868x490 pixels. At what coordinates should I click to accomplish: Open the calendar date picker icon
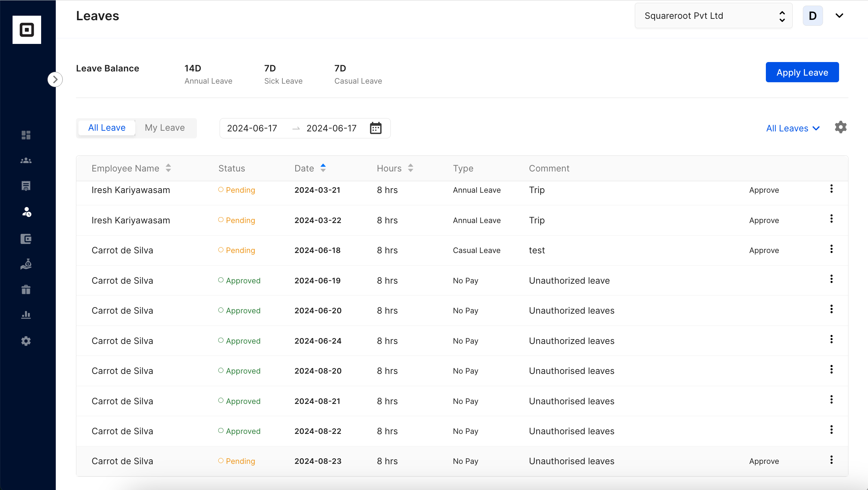(375, 128)
